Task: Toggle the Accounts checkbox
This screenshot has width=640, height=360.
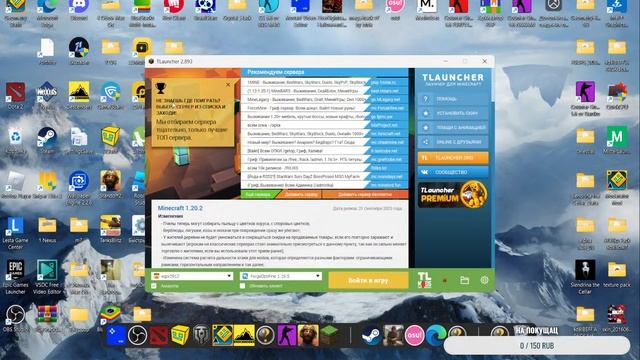Action: 154,286
